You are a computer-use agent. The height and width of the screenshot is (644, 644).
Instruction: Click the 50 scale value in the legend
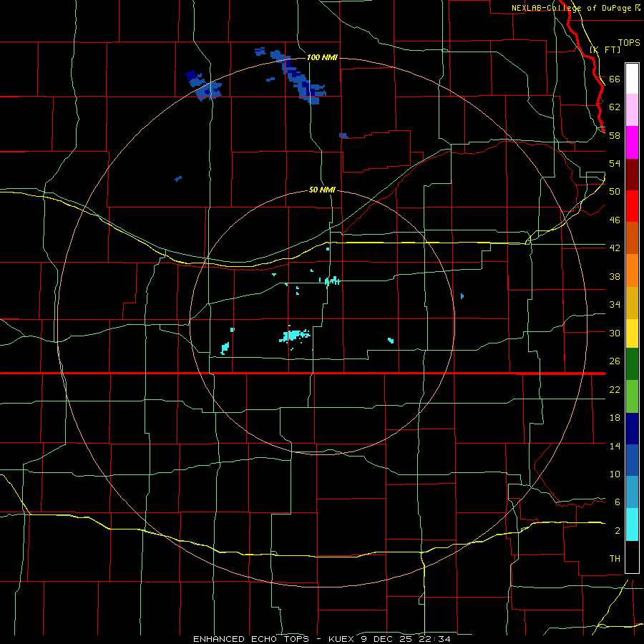click(x=615, y=192)
